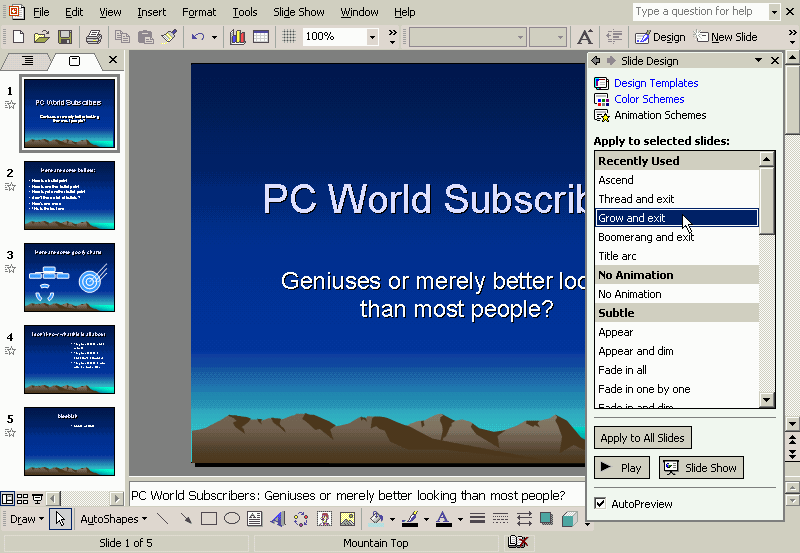Click the Color Schemes link
Screen dimensions: 800x553
pos(649,99)
